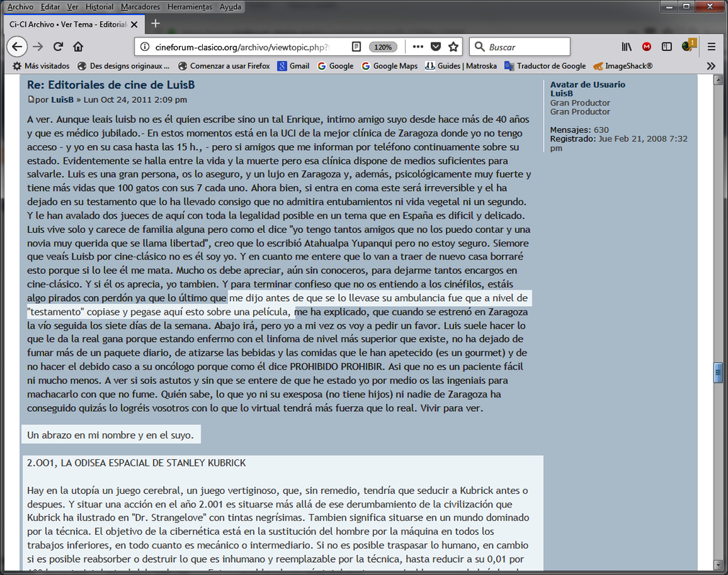Open the Ayuda menu
728x575 pixels.
(x=230, y=7)
